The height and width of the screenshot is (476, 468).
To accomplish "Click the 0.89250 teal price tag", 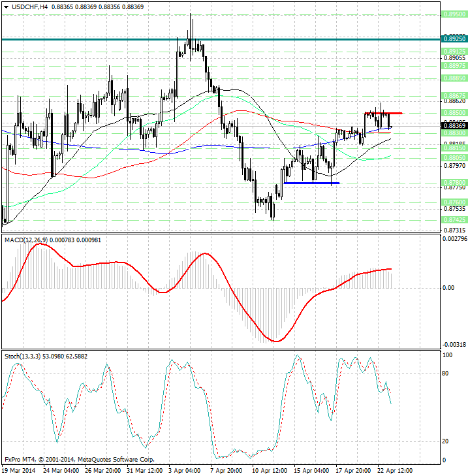I will [452, 40].
